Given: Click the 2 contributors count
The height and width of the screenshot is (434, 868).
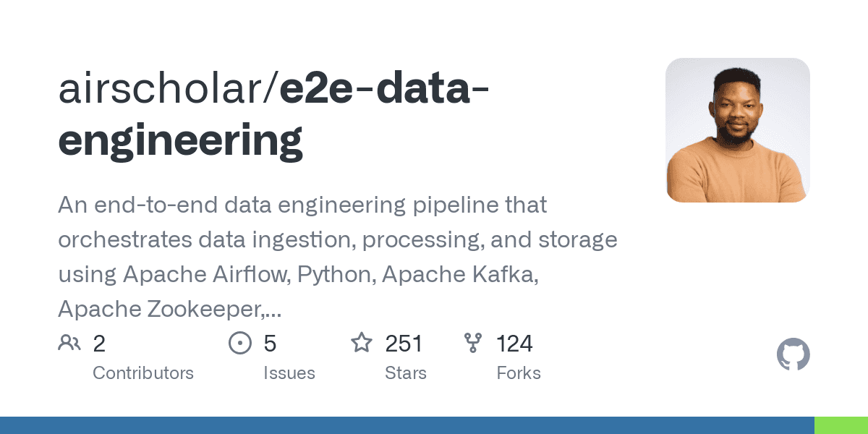Looking at the screenshot, I should [x=99, y=344].
